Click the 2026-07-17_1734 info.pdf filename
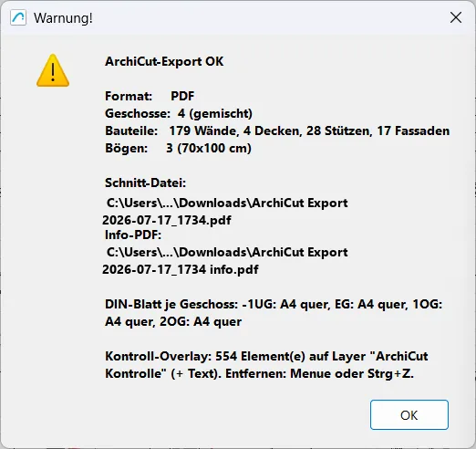Image resolution: width=476 pixels, height=449 pixels. point(181,269)
